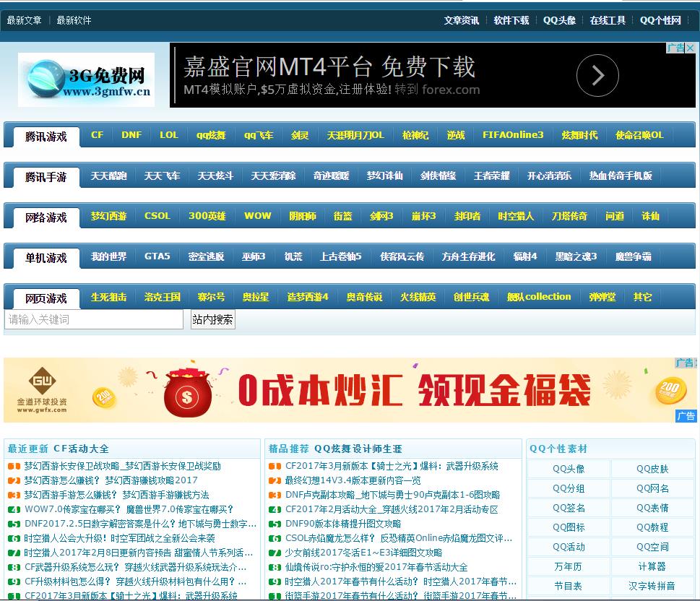Image resolution: width=700 pixels, height=601 pixels.
Task: Open the 舰队collection link
Action: click(539, 297)
